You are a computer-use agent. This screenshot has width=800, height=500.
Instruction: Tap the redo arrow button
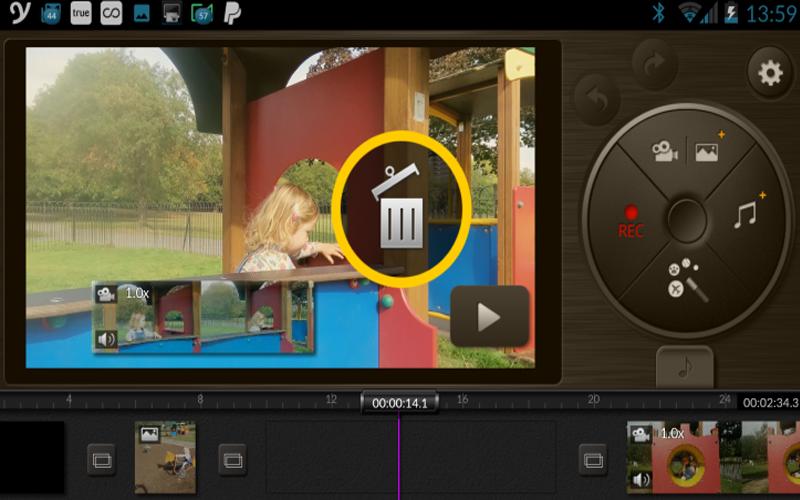(x=655, y=64)
